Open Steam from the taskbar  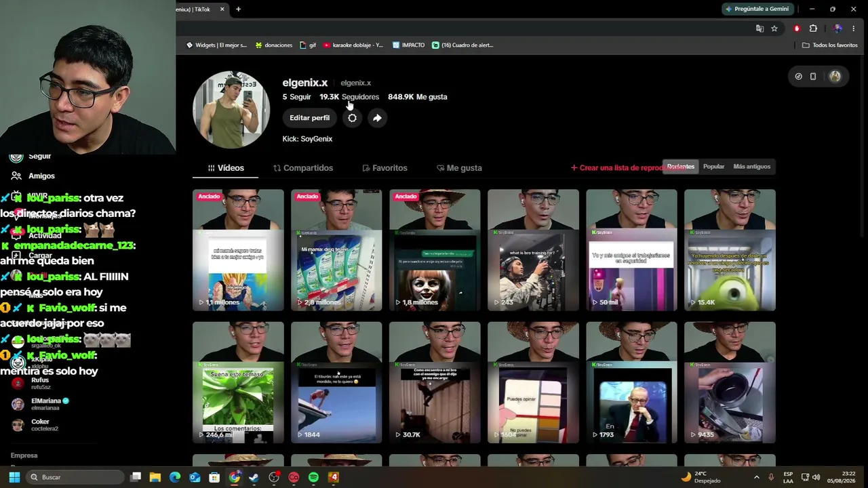pyautogui.click(x=254, y=477)
